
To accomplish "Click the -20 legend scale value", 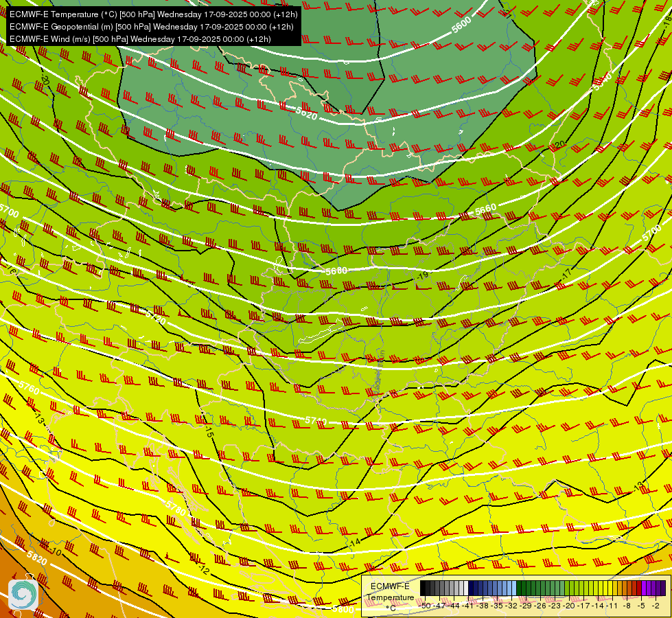I will pos(569,606).
